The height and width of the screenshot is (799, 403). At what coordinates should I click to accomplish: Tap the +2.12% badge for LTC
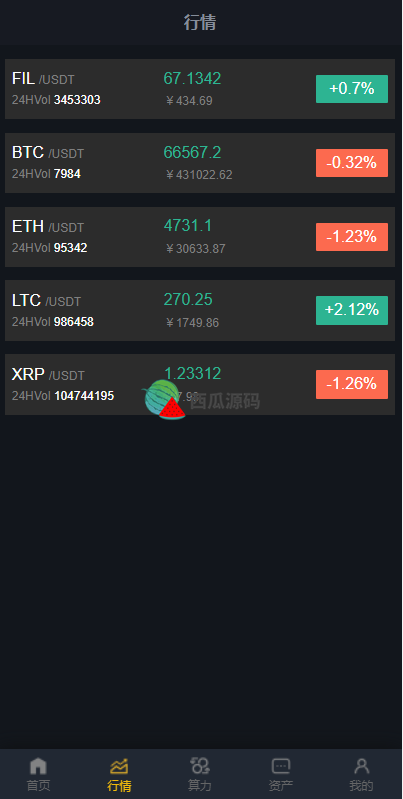(x=352, y=310)
